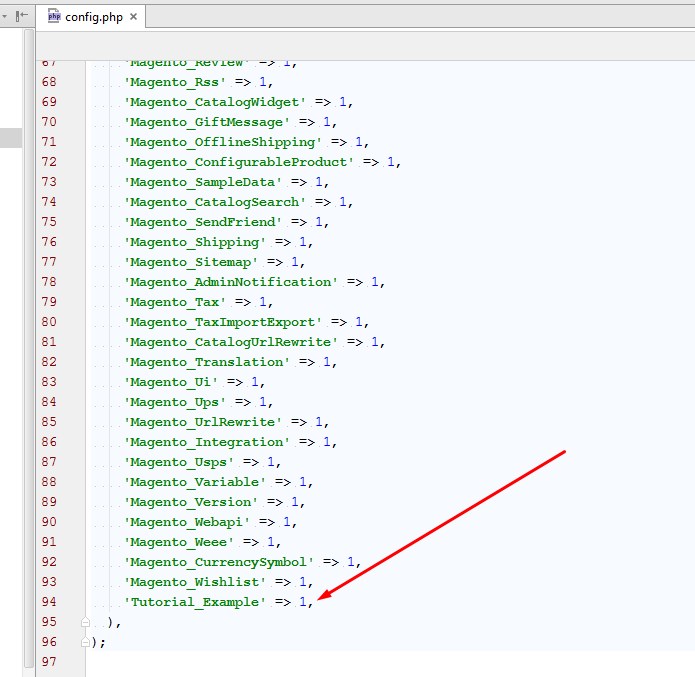The height and width of the screenshot is (677, 695).
Task: Click 'Magento_Integration' on line 86
Action: 207,442
